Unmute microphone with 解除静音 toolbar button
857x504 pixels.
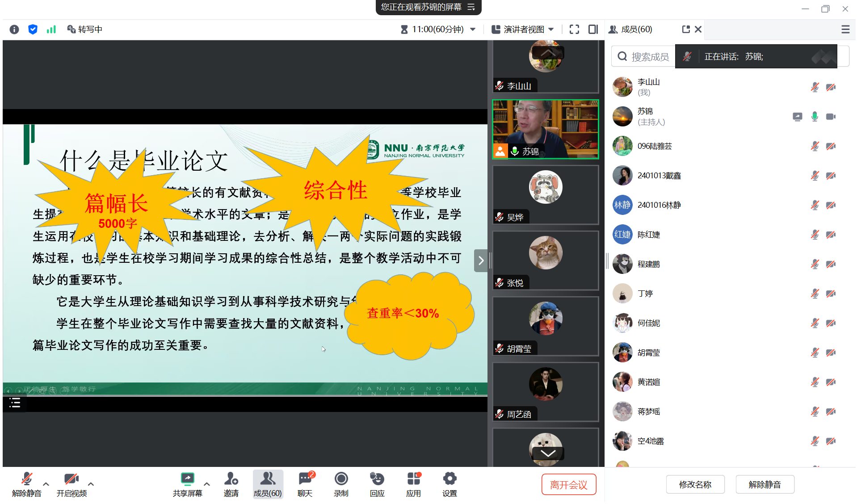27,484
